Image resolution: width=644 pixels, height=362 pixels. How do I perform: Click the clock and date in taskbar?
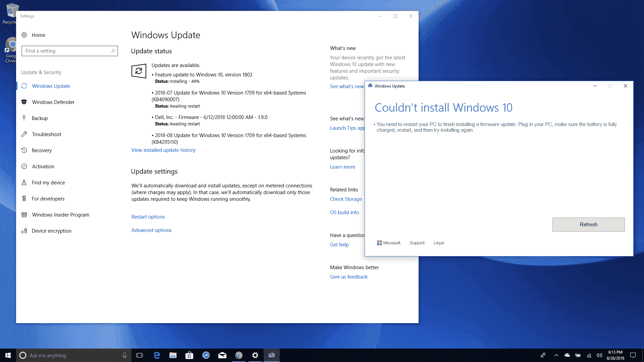pos(615,355)
